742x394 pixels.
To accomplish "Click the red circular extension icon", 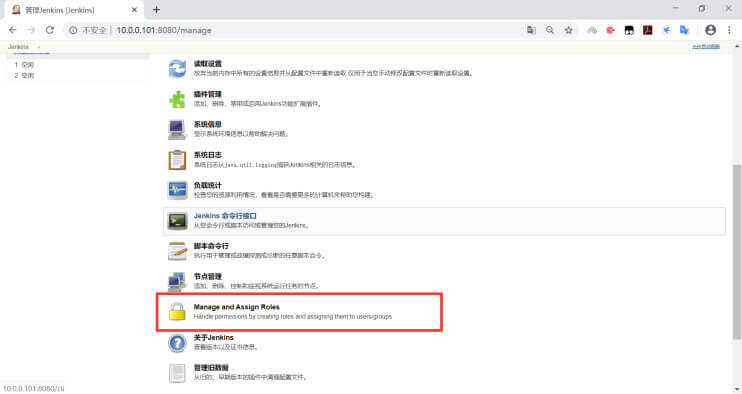I will point(610,30).
